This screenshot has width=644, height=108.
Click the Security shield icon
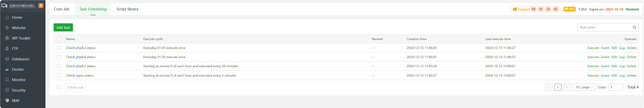pyautogui.click(x=7, y=90)
